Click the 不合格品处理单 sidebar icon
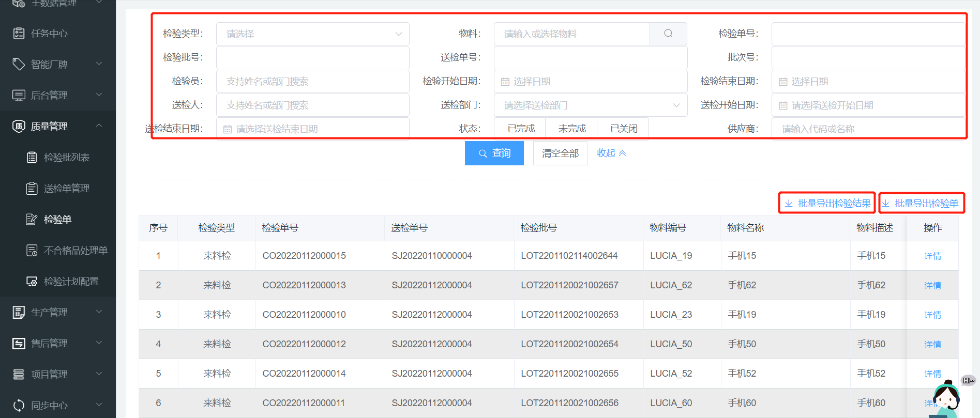Viewport: 980px width, 418px height. tap(32, 251)
